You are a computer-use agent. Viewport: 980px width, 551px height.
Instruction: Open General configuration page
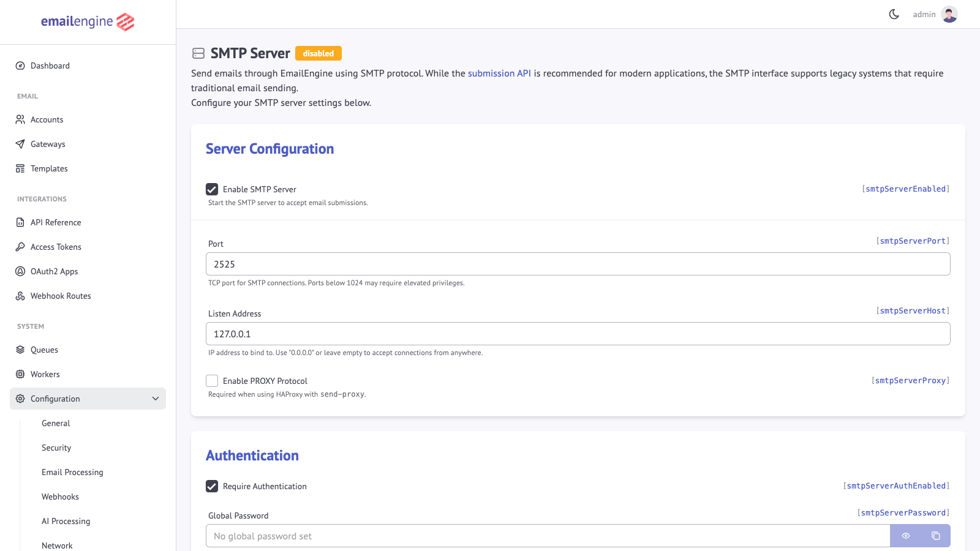click(56, 423)
